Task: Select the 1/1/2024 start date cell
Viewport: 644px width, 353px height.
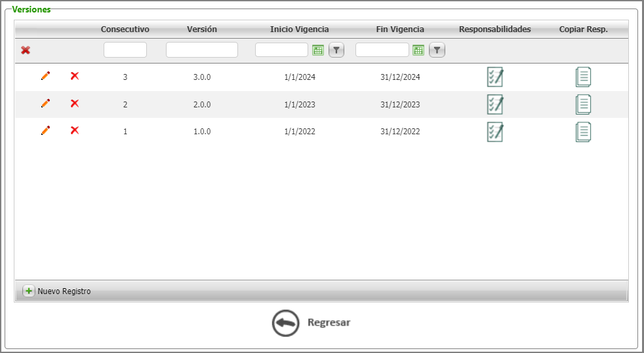Action: point(300,77)
